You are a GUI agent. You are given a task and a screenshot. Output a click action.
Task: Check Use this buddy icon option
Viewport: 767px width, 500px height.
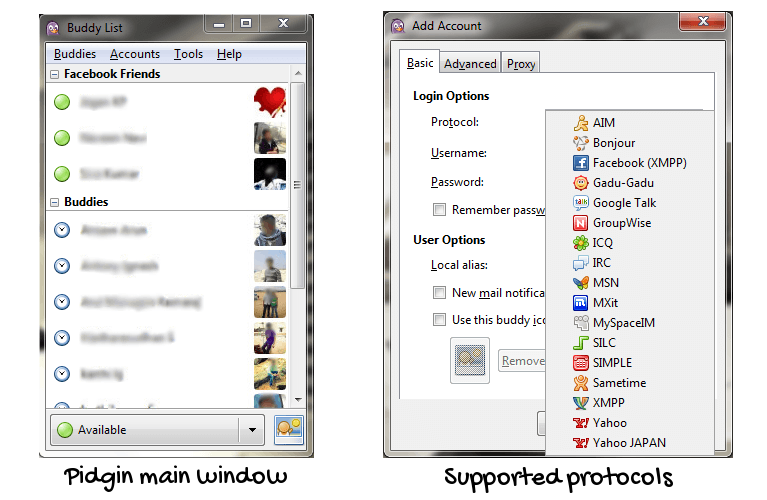(439, 319)
